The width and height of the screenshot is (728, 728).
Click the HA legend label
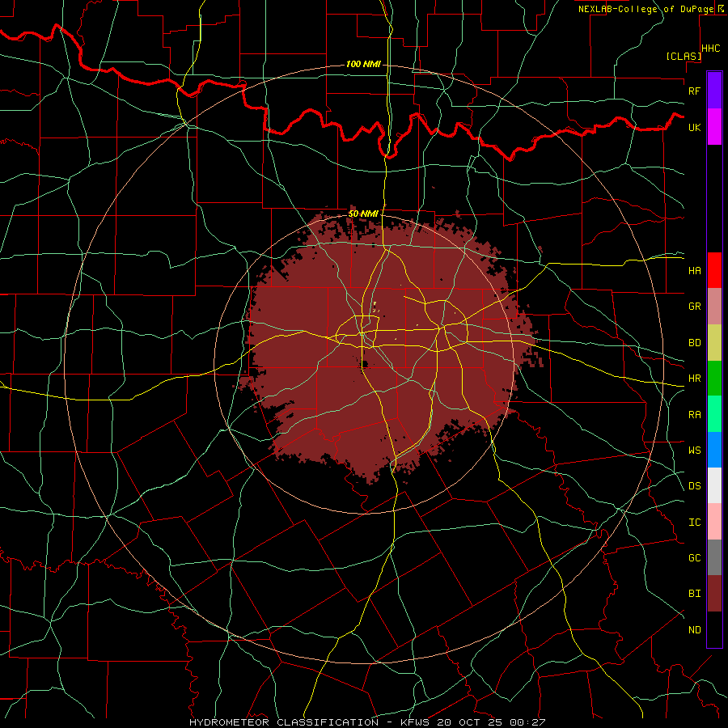click(694, 270)
